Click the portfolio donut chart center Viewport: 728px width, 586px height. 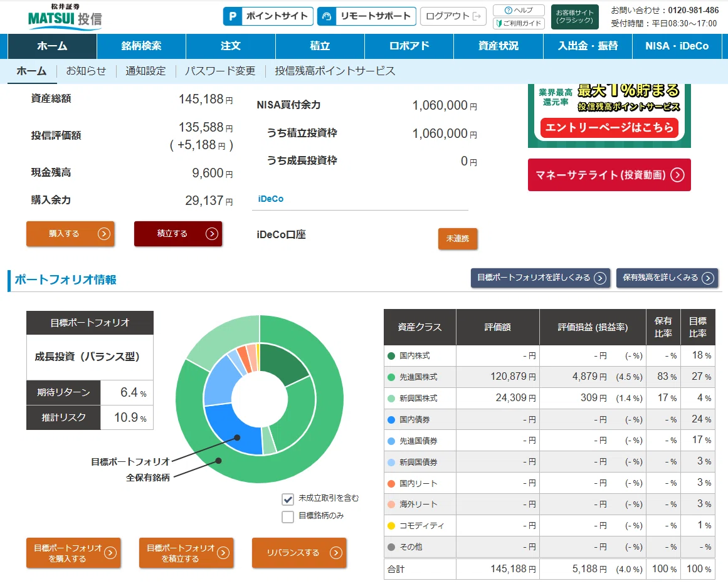click(x=260, y=399)
